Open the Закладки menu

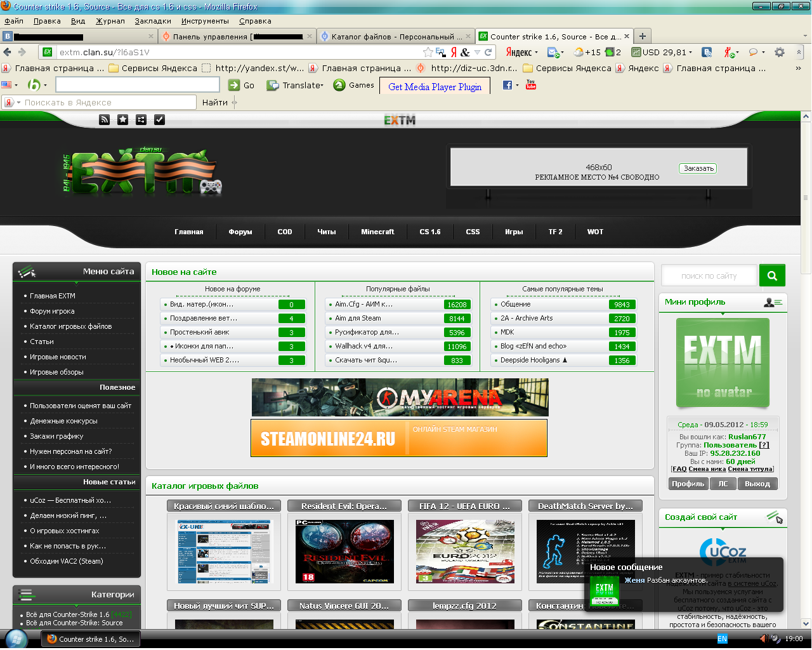coord(153,21)
